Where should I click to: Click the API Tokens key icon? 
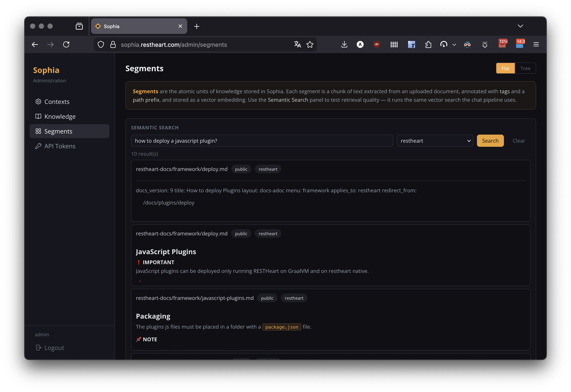(x=38, y=146)
